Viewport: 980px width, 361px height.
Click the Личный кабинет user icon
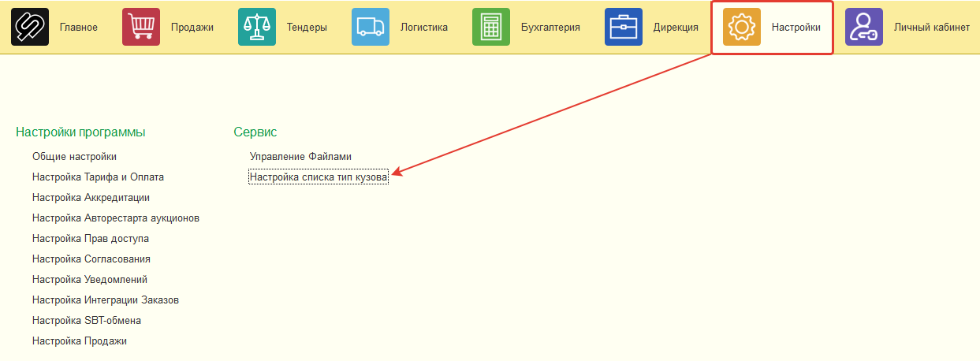pos(864,27)
